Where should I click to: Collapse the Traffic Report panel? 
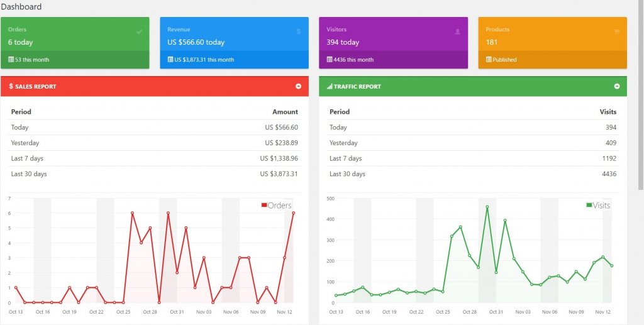click(x=617, y=86)
